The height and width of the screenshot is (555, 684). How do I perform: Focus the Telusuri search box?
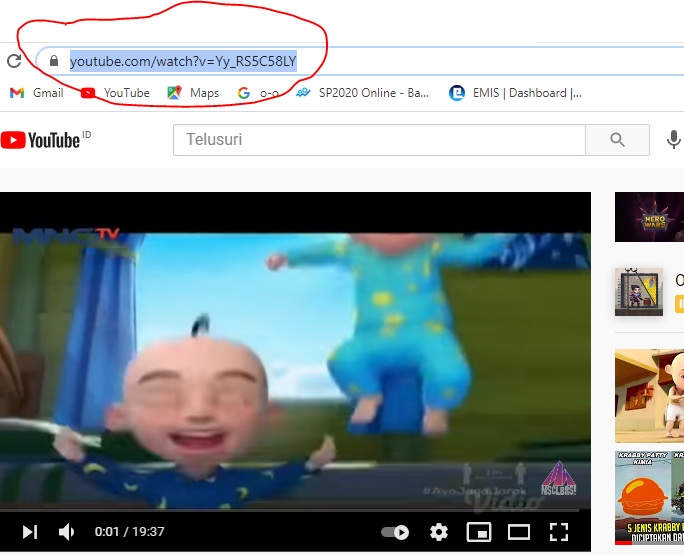point(379,140)
